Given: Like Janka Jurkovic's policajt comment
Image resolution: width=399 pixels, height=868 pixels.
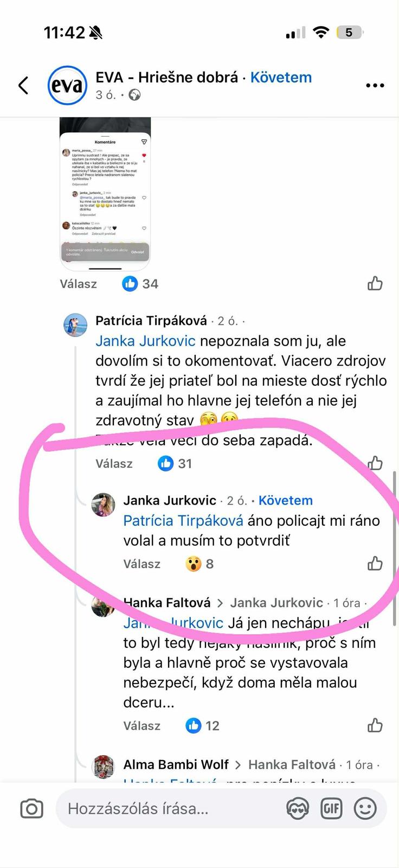Looking at the screenshot, I should 375,564.
